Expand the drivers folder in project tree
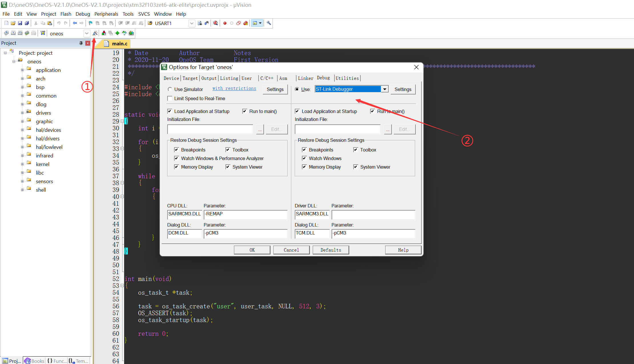 click(x=22, y=113)
